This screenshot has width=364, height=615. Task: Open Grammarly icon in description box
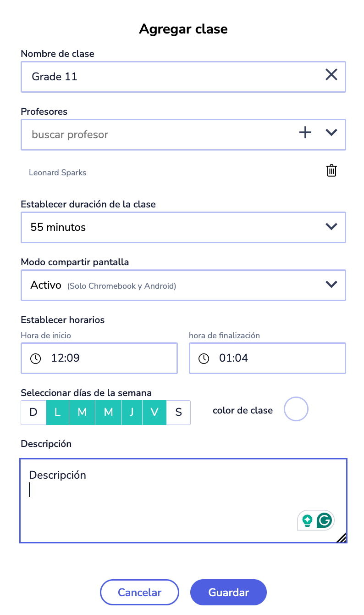[x=324, y=520]
